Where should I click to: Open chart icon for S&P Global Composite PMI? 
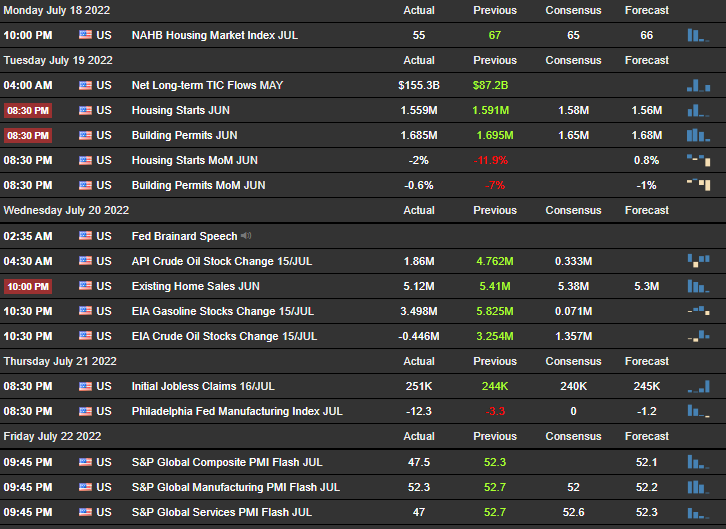coord(698,462)
